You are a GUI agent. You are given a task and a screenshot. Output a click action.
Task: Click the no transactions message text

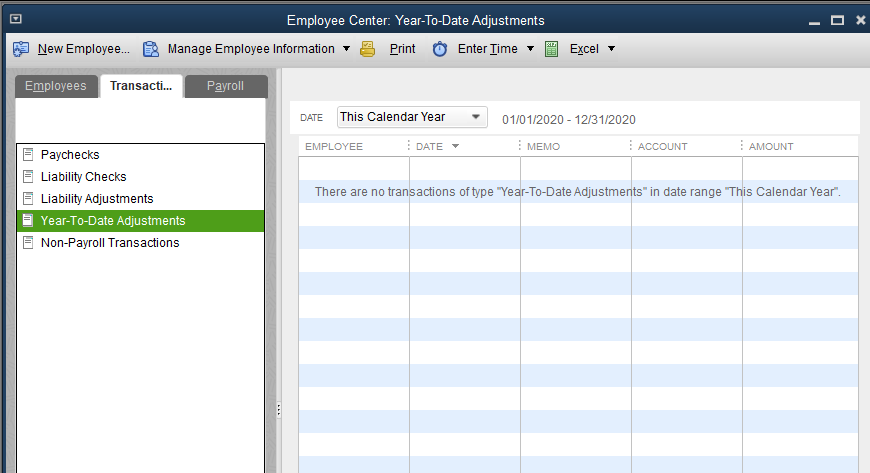(x=578, y=192)
